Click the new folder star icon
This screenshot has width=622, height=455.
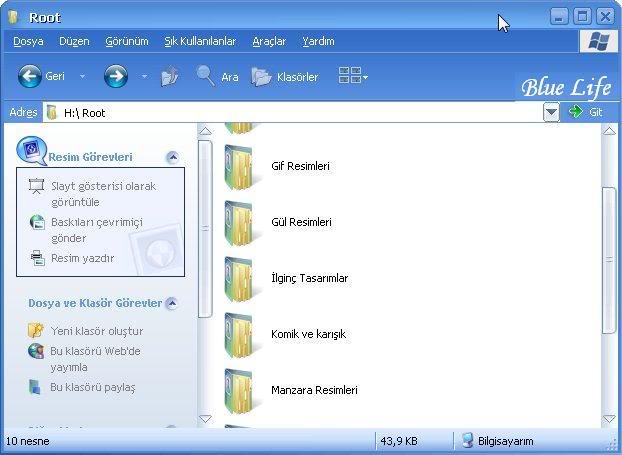[36, 330]
